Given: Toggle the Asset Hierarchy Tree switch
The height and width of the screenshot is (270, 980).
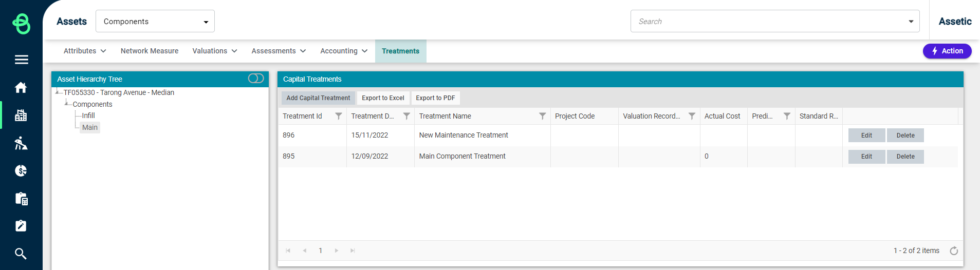Looking at the screenshot, I should point(256,78).
